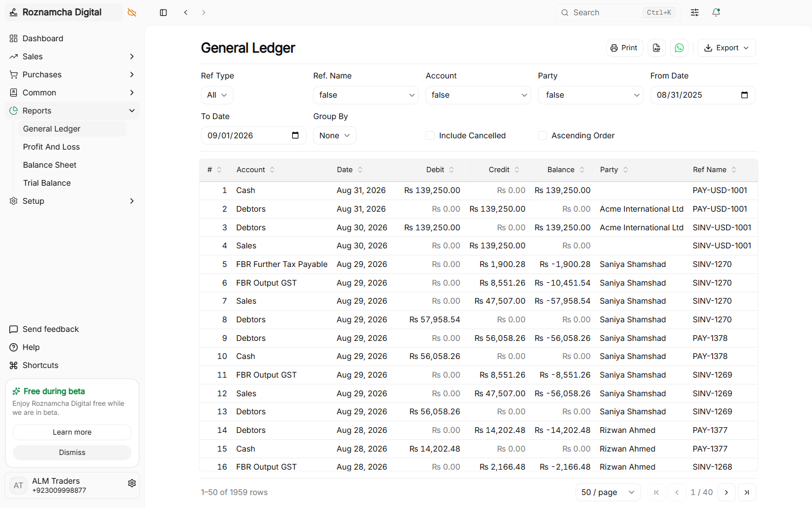The height and width of the screenshot is (508, 812).
Task: Collapse the Reports menu
Action: [x=72, y=111]
